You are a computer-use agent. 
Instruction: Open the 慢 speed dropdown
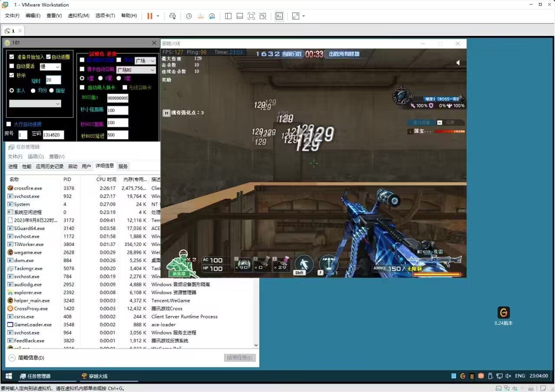click(50, 67)
